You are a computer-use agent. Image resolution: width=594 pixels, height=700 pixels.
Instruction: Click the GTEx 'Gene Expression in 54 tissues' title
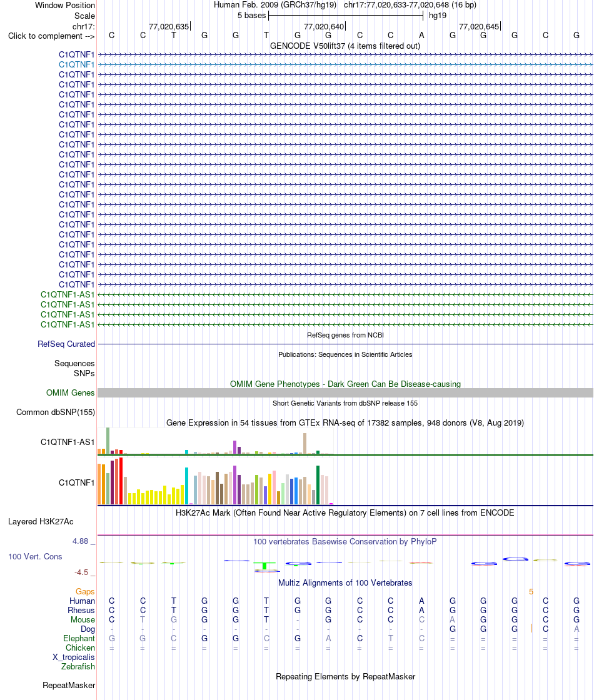point(345,422)
